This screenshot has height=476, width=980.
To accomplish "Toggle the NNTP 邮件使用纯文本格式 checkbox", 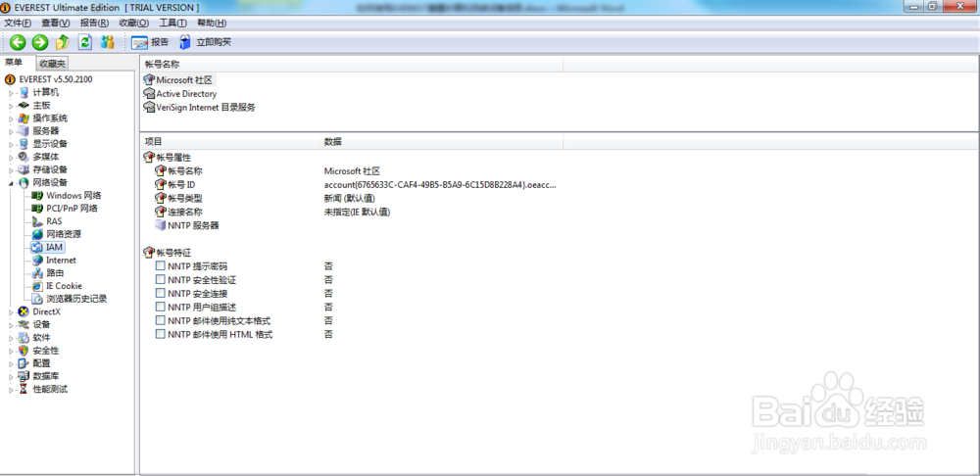I will (x=161, y=320).
